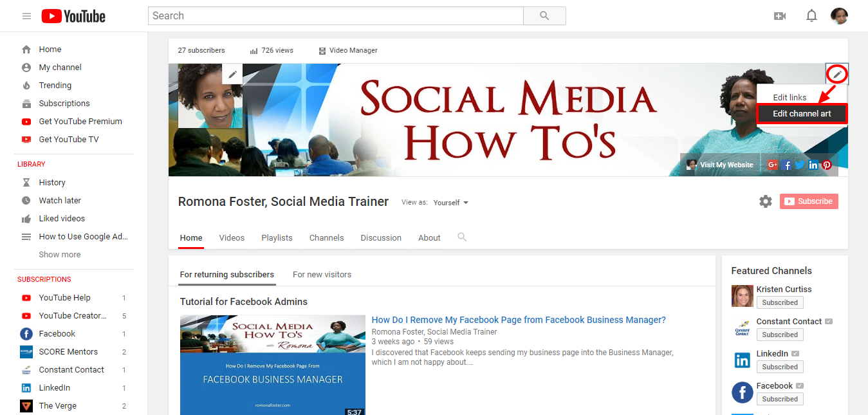This screenshot has width=868, height=415.
Task: Click the LinkedIn icon on banner
Action: (813, 165)
